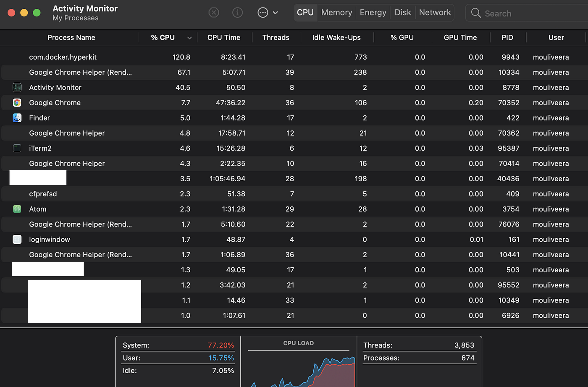
Task: Click the green zoom window button
Action: point(37,13)
